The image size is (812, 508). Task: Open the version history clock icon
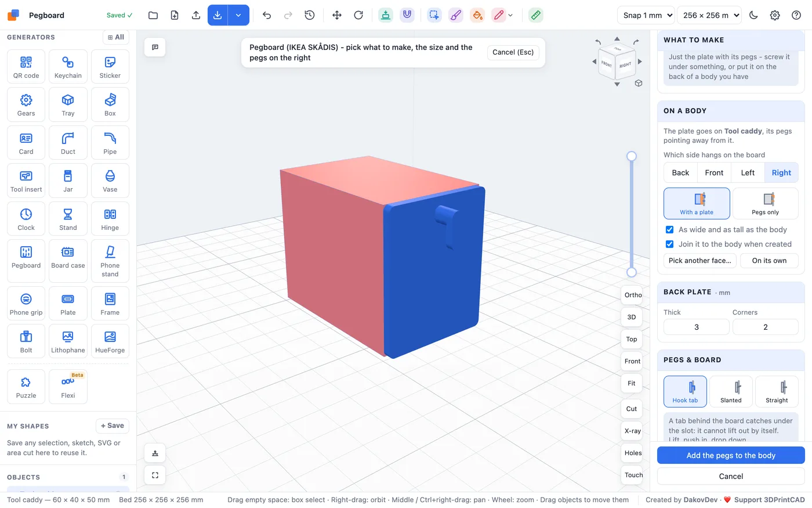point(310,15)
